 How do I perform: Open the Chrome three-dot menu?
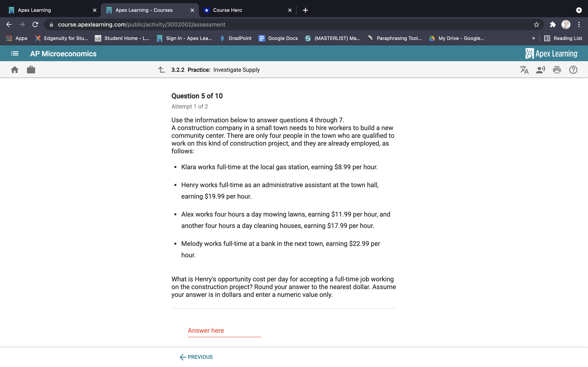pos(579,24)
